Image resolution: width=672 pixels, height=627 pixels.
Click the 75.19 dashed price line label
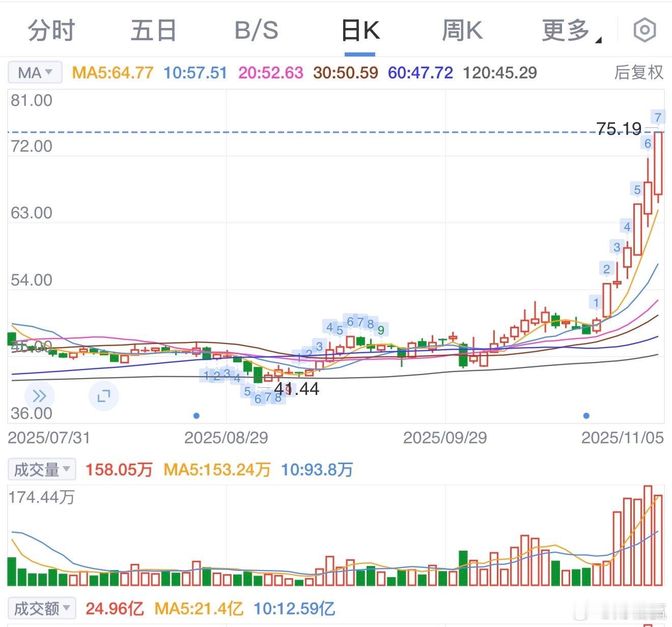pyautogui.click(x=619, y=129)
